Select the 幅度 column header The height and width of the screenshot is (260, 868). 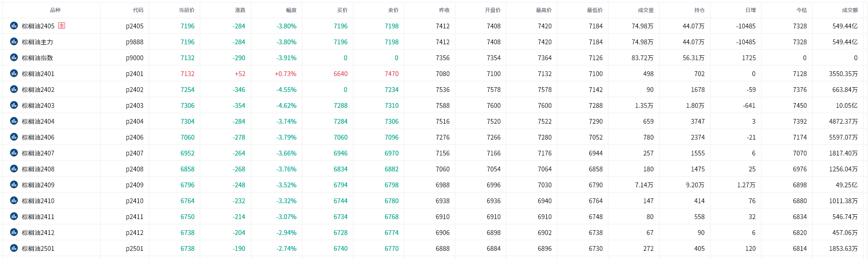pos(291,10)
